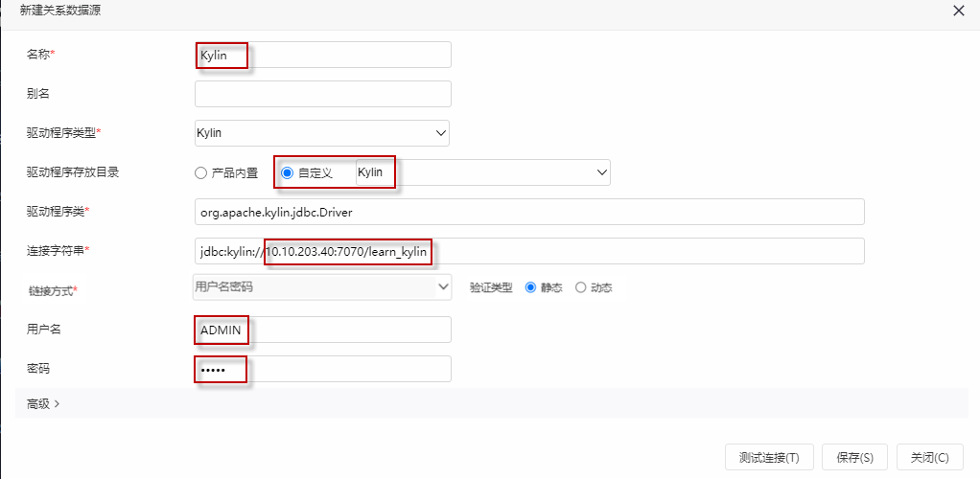Open the 驱动程序类型 dropdown showing Kylin
This screenshot has width=980, height=479.
point(322,133)
